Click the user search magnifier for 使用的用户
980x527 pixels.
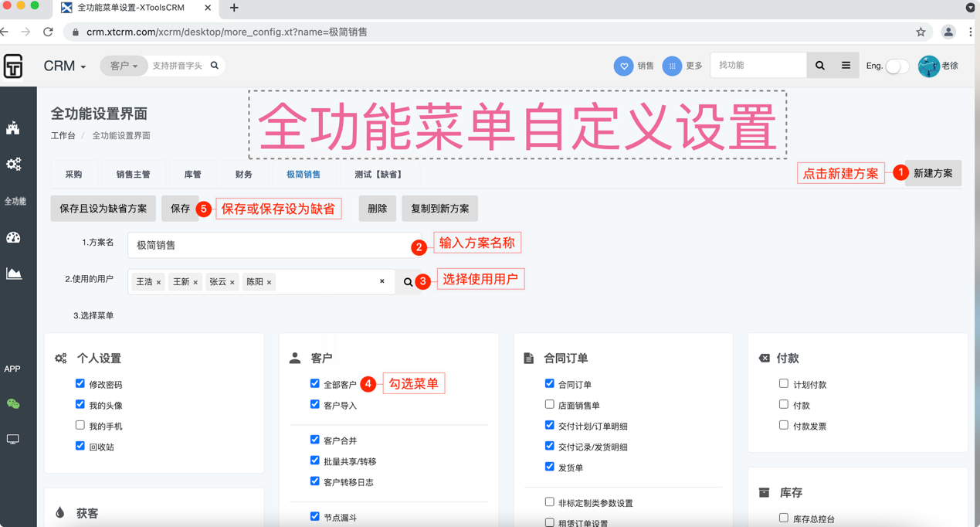point(408,282)
